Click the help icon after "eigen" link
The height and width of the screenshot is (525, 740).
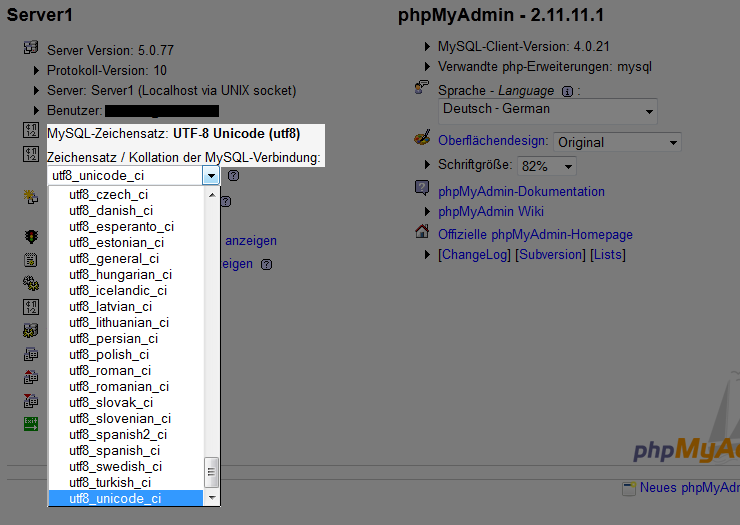pyautogui.click(x=267, y=264)
